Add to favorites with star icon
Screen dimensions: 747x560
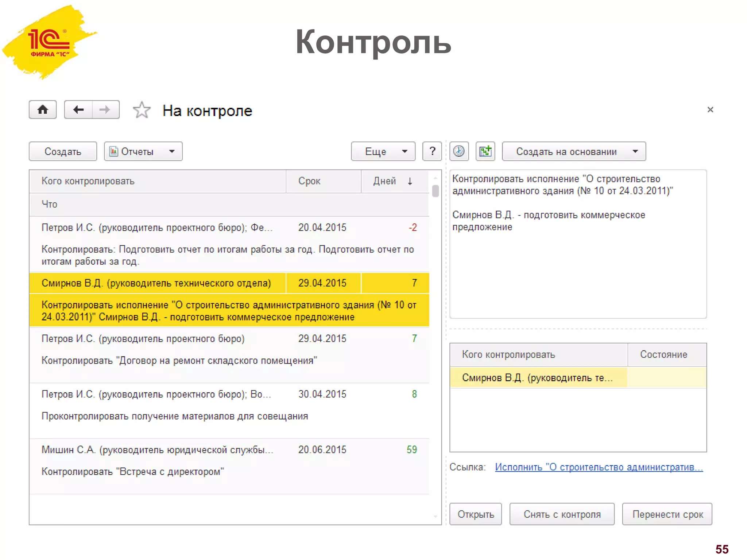tap(142, 110)
